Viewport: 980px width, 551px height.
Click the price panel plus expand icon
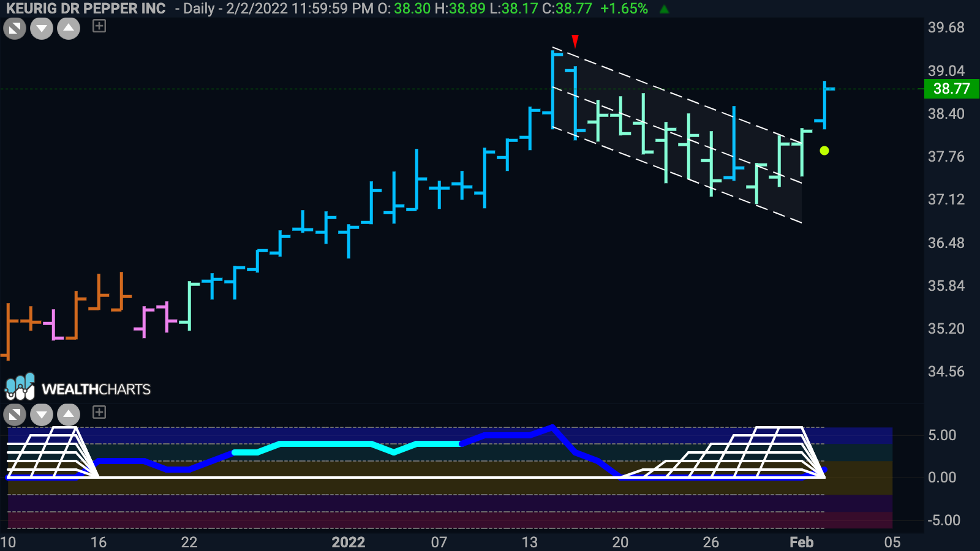99,26
